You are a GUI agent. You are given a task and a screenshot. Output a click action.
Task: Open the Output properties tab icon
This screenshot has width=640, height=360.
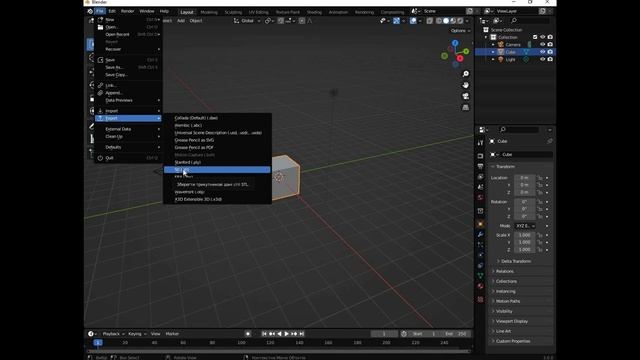480,167
